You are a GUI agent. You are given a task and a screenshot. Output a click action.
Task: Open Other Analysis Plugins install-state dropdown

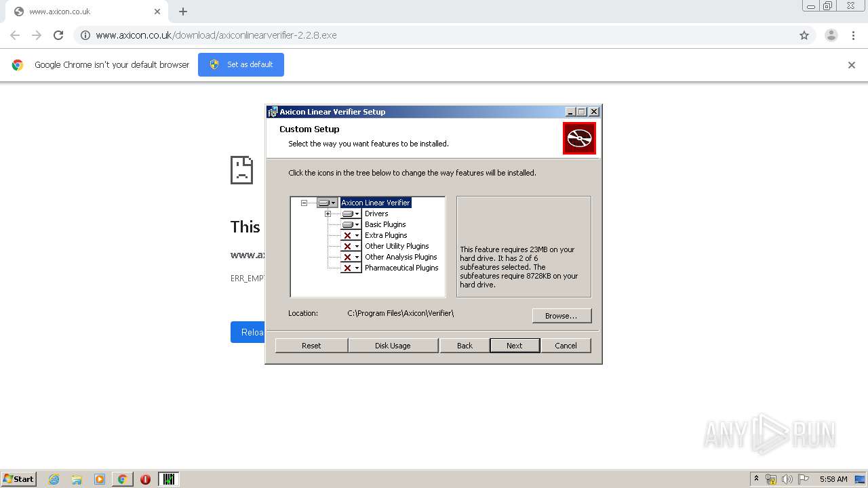pyautogui.click(x=351, y=257)
